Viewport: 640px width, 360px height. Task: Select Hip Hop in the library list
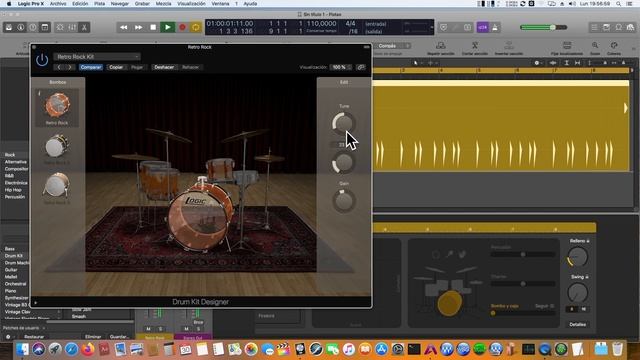13,190
